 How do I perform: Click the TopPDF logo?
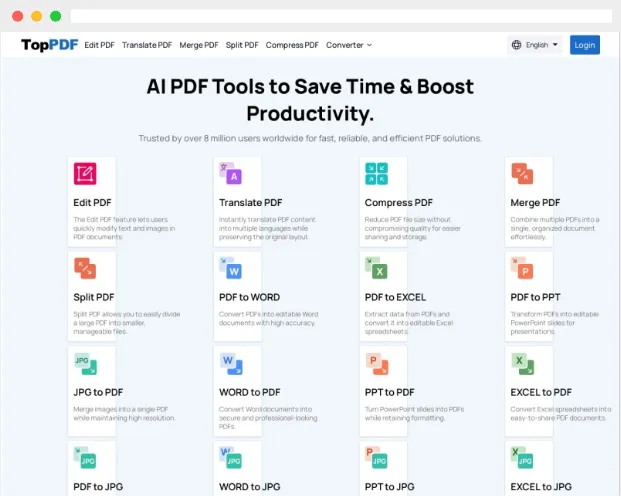[50, 45]
